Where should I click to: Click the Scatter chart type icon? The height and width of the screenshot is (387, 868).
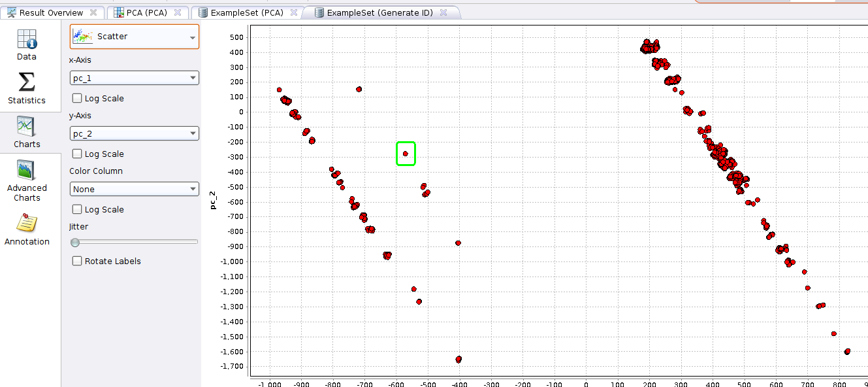[x=83, y=37]
